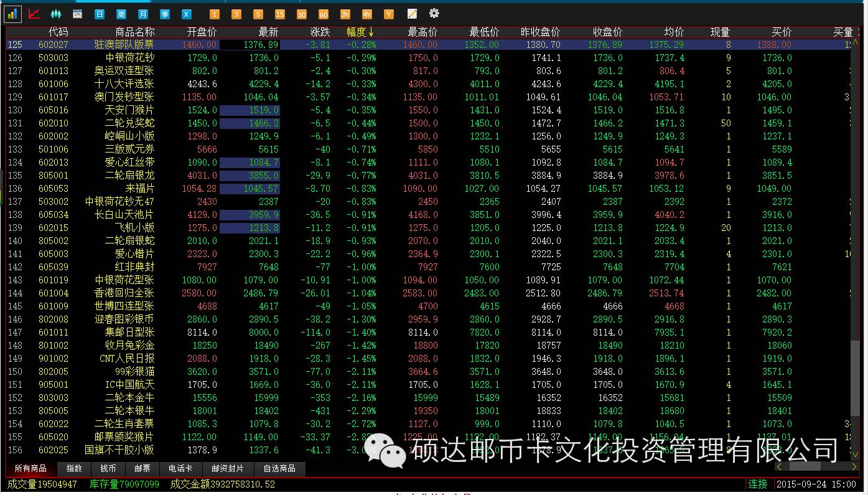Image resolution: width=868 pixels, height=495 pixels.
Task: Sort by 昨收盘价 column header
Action: pyautogui.click(x=541, y=32)
